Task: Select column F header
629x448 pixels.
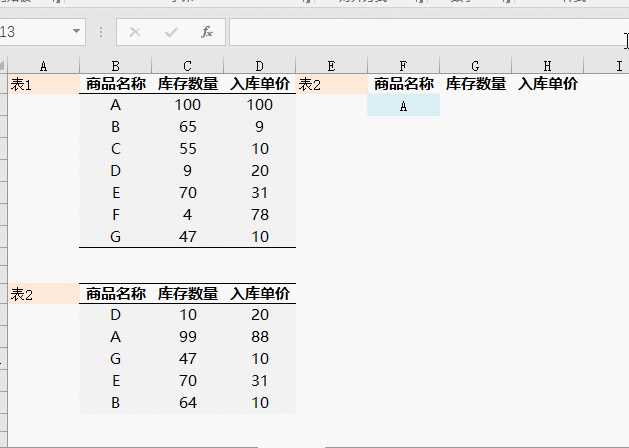Action: point(403,65)
